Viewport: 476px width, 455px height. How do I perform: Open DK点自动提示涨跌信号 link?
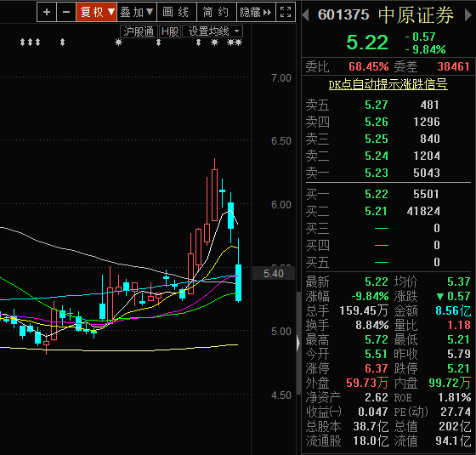pos(388,84)
